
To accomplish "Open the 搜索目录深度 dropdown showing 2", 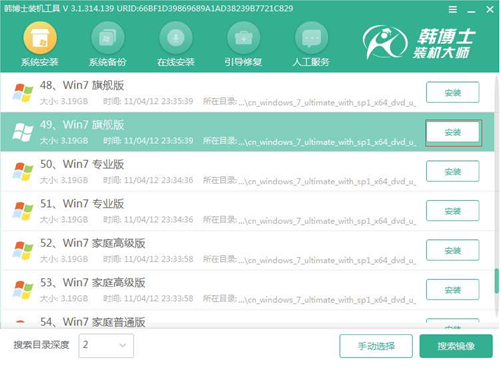I will point(106,346).
